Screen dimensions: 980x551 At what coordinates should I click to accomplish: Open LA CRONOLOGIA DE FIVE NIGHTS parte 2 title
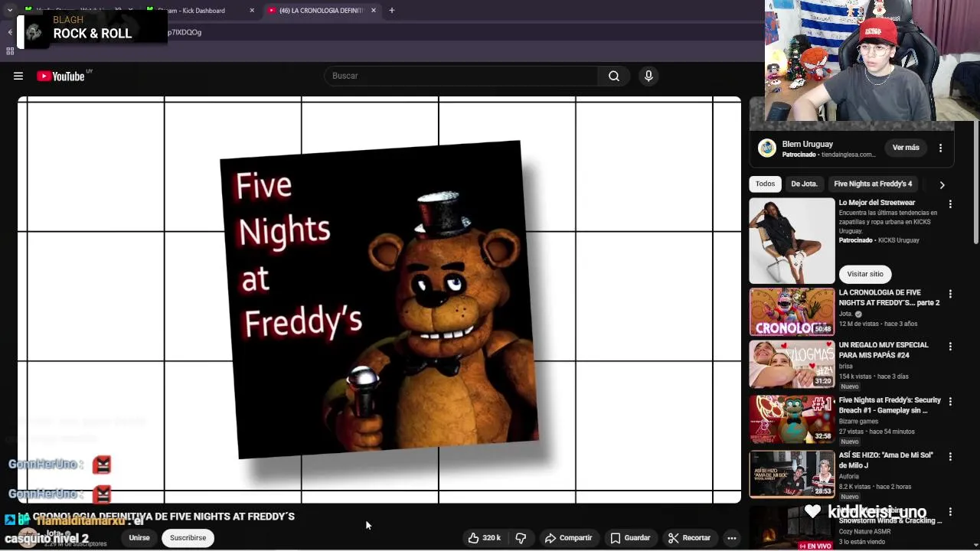coord(889,298)
